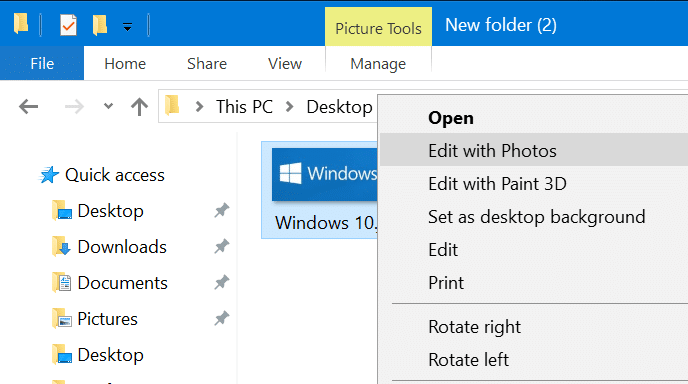Click the New folder (2) window title

pos(501,25)
